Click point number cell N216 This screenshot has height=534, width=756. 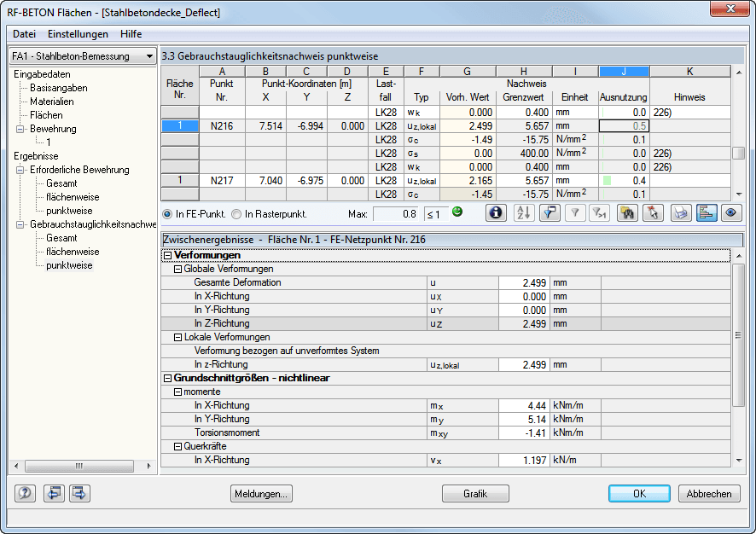222,125
